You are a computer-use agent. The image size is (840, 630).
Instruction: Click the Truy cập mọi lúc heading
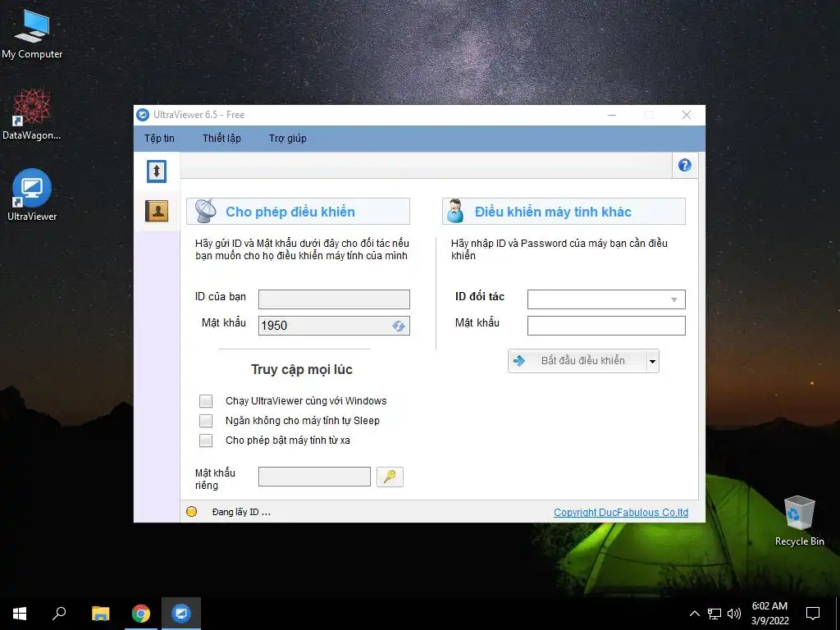(x=302, y=369)
